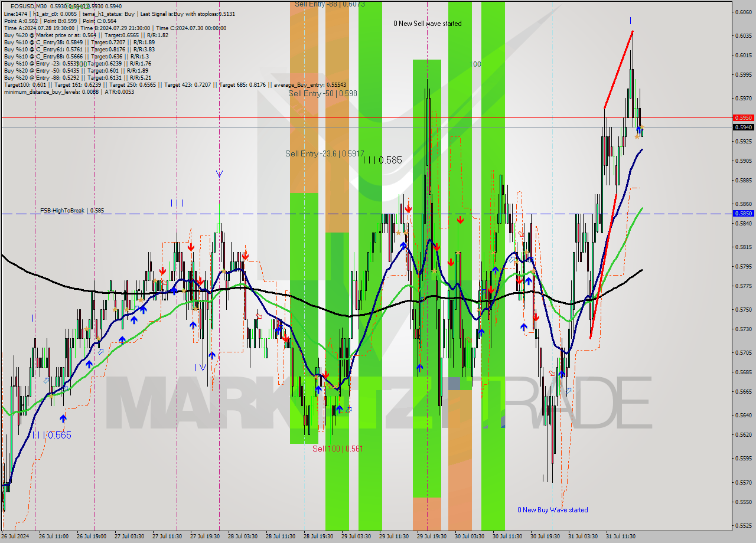Click the '27 Jul 19:30' time axis label

[205, 537]
